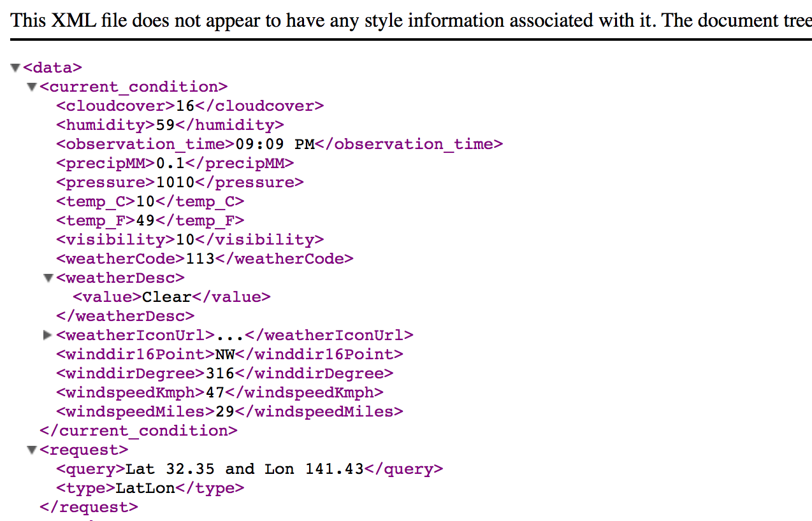812x521 pixels.
Task: Select the temp_C element line
Action: pos(150,201)
